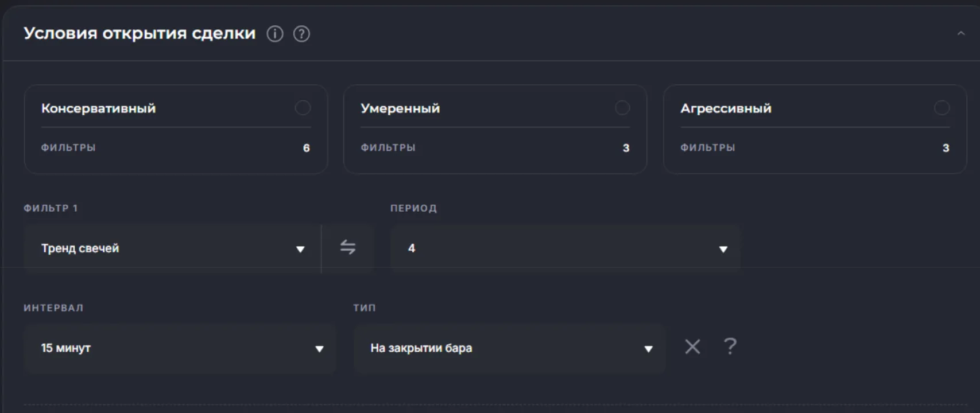Click the Консервативный preset title
This screenshot has width=980, height=413.
98,108
